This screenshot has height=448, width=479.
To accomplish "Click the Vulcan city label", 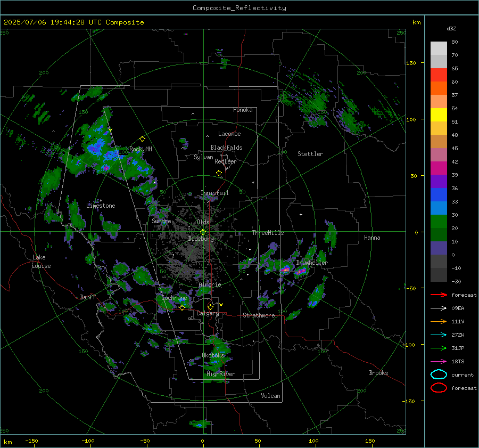I will [x=270, y=396].
